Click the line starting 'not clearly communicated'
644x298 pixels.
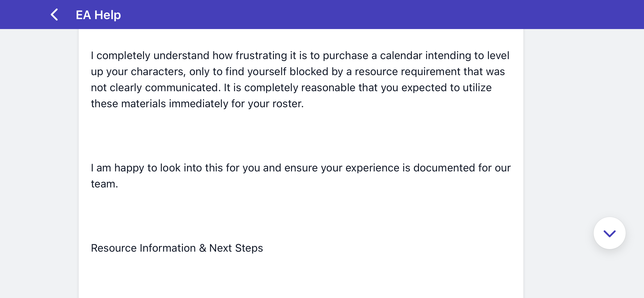tap(291, 88)
